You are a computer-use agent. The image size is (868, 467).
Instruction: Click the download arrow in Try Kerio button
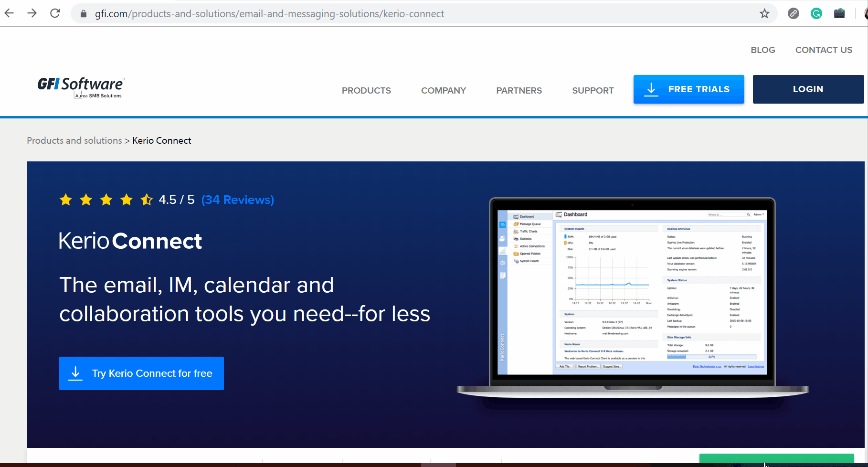coord(75,373)
